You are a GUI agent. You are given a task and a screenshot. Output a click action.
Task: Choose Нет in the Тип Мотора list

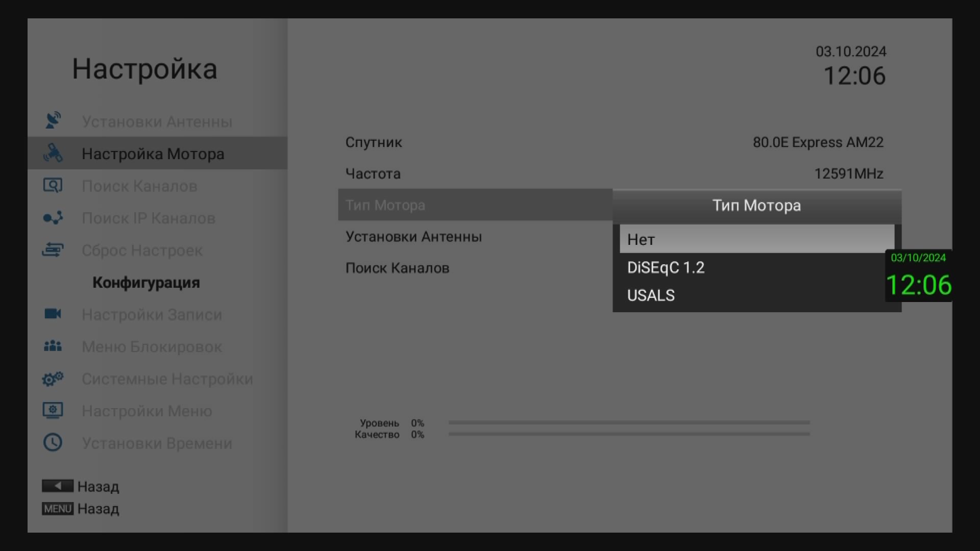[x=757, y=239]
